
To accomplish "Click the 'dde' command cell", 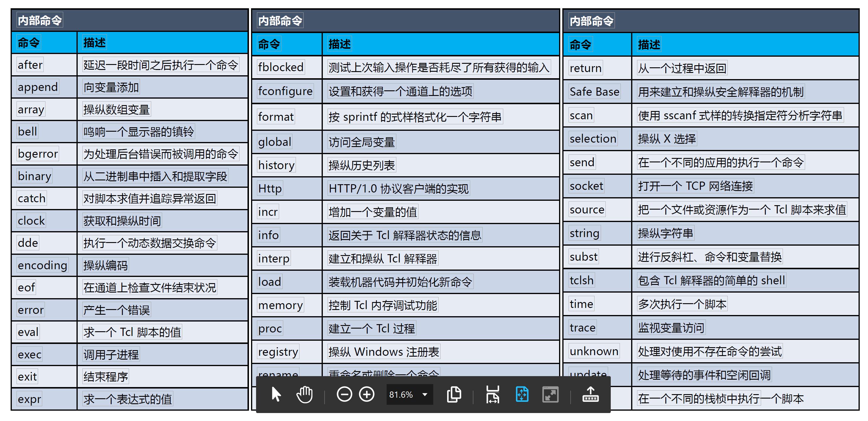I will tap(44, 243).
